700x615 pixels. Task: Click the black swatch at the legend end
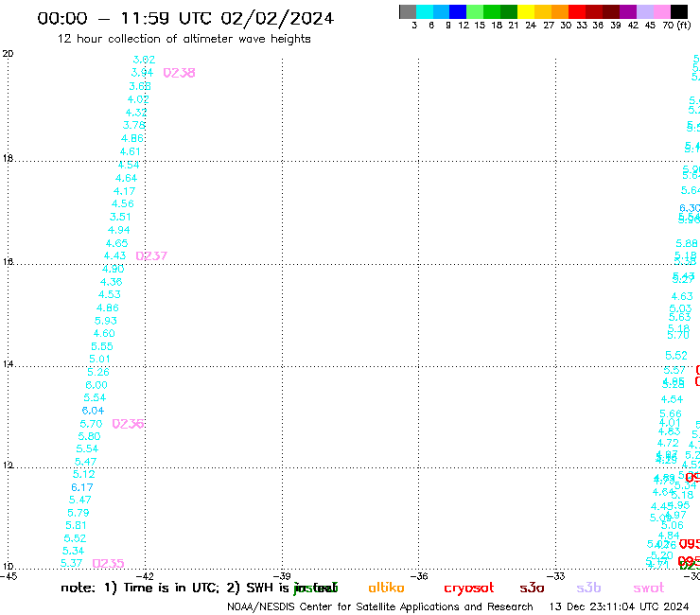pyautogui.click(x=679, y=11)
